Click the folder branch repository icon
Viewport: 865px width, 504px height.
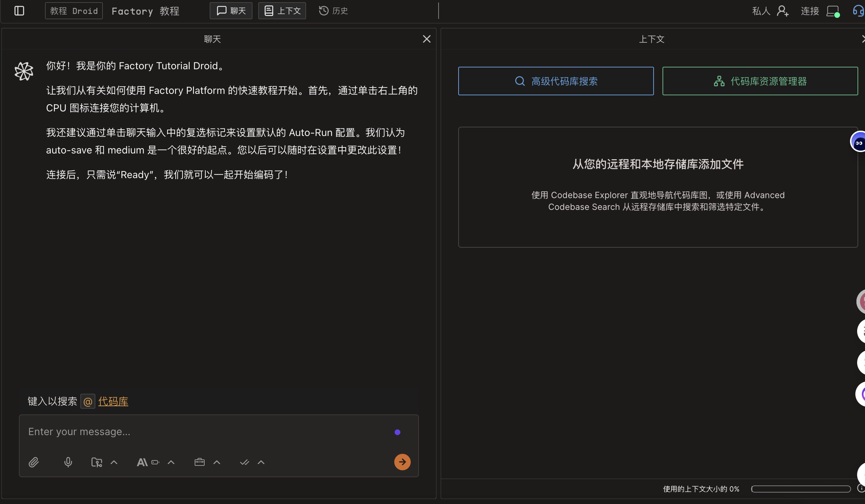(97, 462)
